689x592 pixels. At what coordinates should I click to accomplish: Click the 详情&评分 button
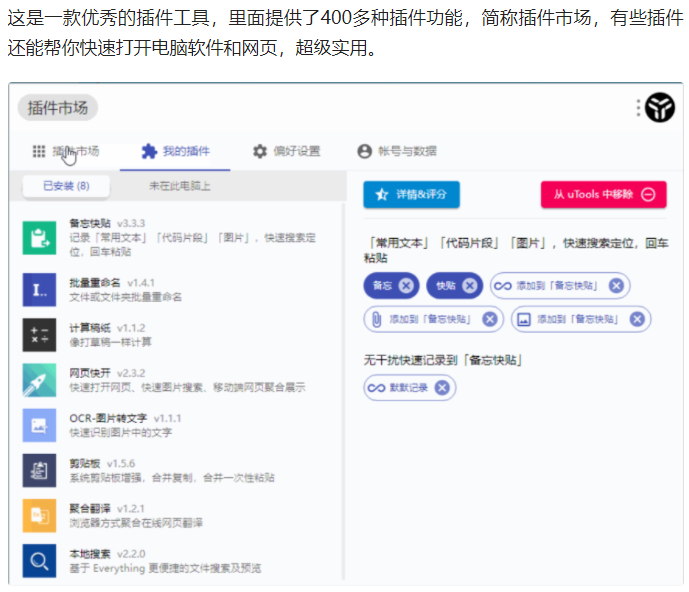tap(411, 194)
